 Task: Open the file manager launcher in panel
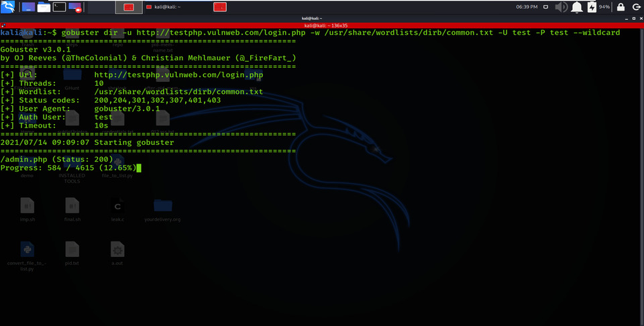click(44, 7)
